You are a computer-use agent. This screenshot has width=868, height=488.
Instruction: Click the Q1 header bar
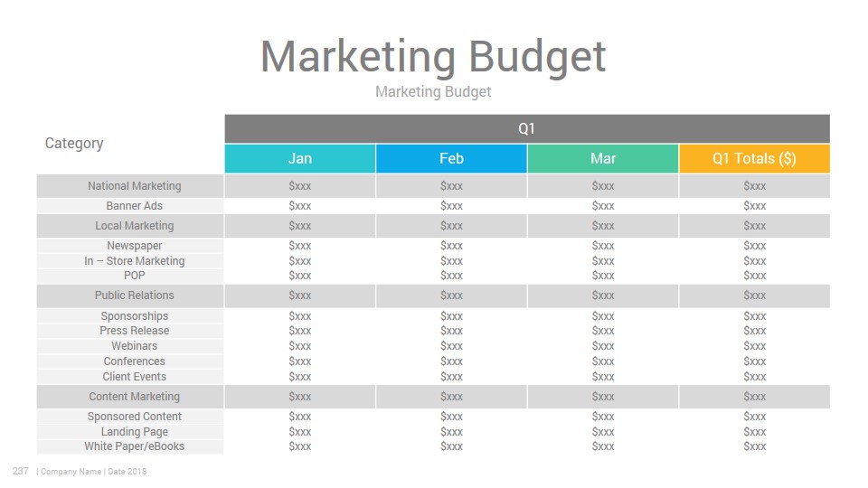[x=527, y=129]
